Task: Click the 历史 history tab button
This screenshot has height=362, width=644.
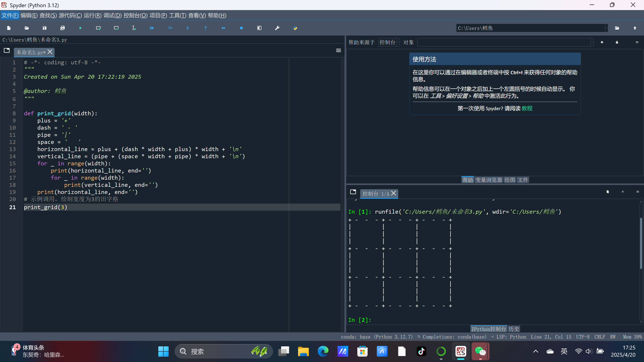Action: (514, 329)
